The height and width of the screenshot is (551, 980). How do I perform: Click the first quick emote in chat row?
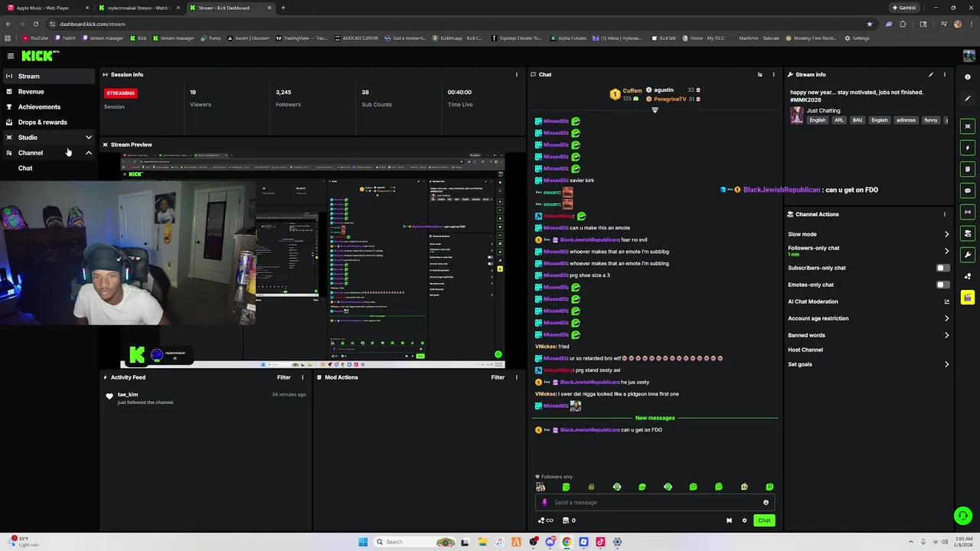541,487
